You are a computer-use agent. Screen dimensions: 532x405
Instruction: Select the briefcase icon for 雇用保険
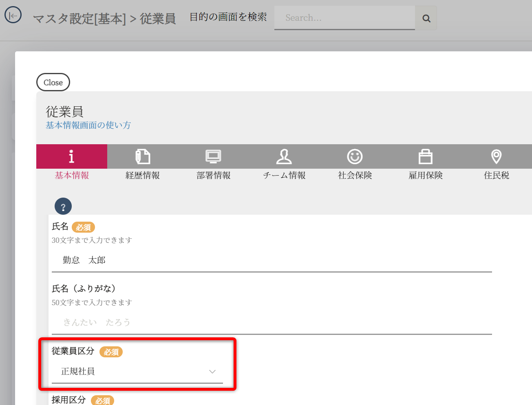[x=426, y=156]
